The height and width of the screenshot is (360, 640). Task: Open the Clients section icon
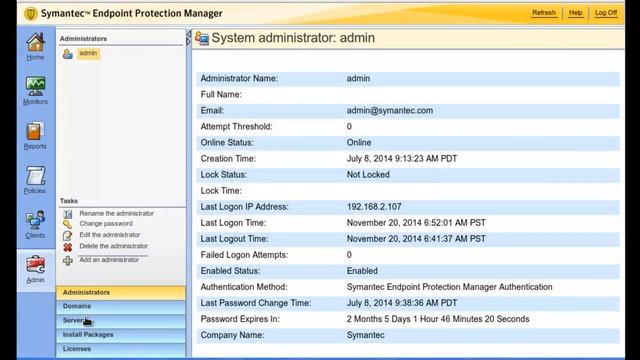(x=36, y=220)
